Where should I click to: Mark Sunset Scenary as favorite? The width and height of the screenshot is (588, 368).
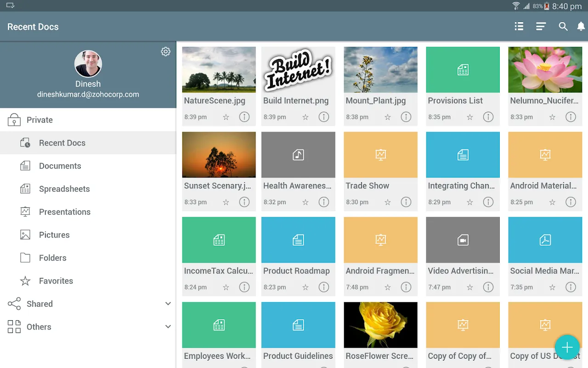coord(226,202)
